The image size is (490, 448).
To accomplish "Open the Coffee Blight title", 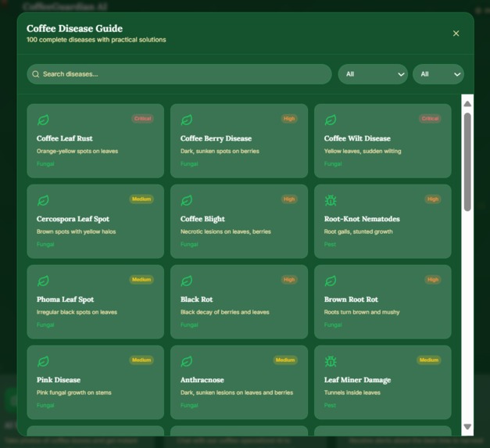I will 202,219.
